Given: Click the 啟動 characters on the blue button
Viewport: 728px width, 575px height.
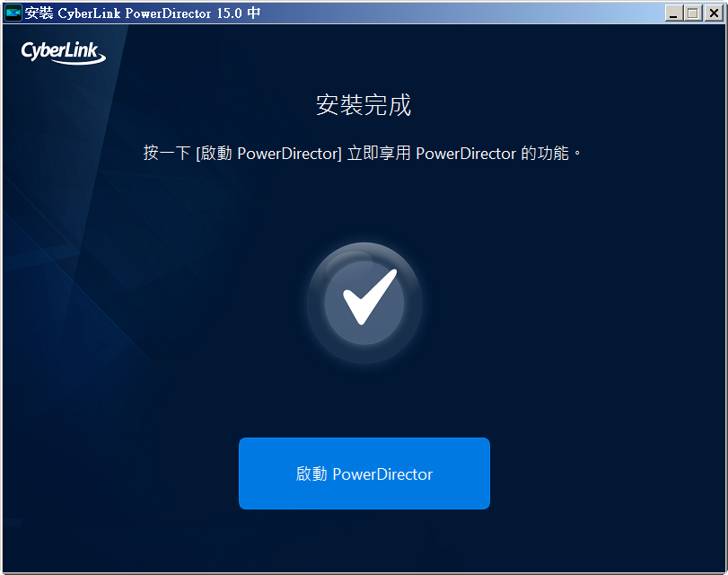Looking at the screenshot, I should coord(311,473).
